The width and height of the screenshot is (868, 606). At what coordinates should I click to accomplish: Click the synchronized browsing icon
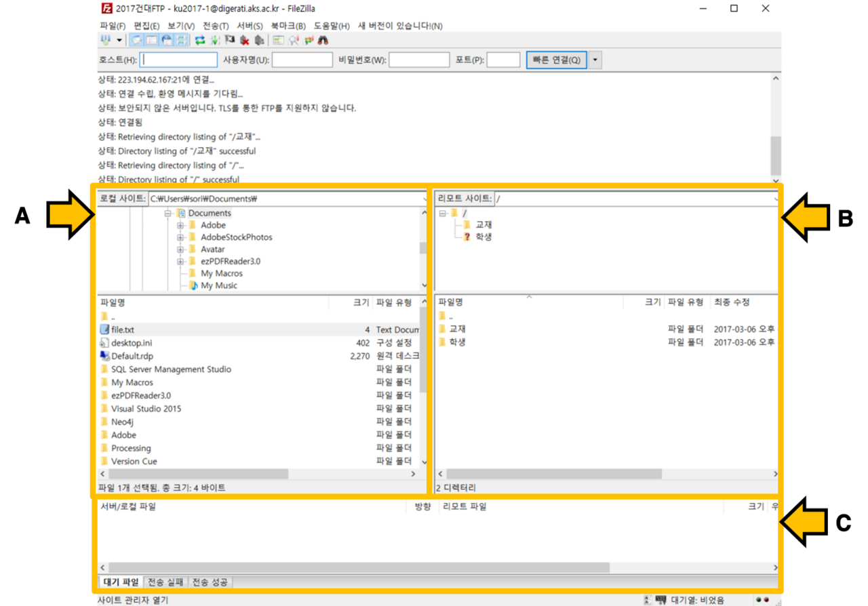pos(309,41)
